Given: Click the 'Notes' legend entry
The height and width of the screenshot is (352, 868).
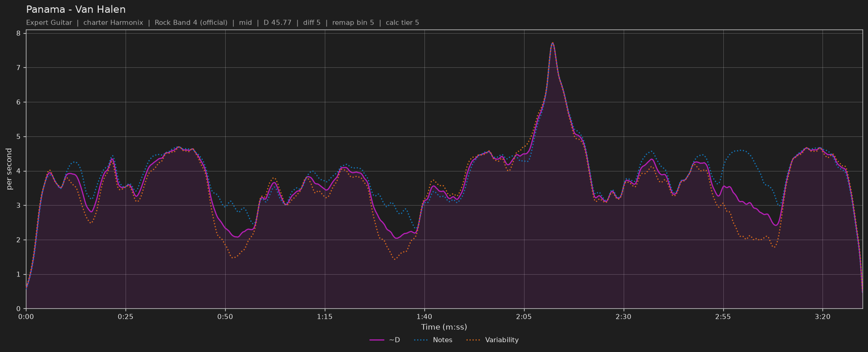Looking at the screenshot, I should (x=433, y=340).
